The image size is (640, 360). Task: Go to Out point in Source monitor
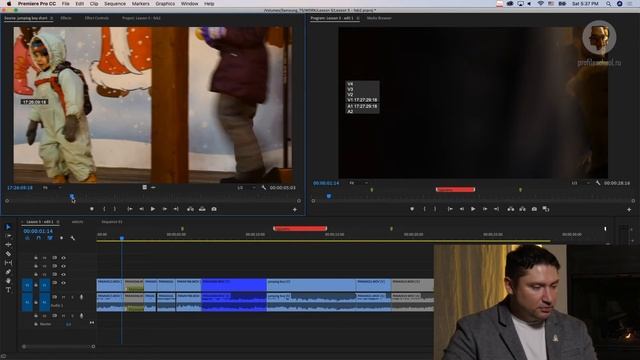tap(176, 209)
